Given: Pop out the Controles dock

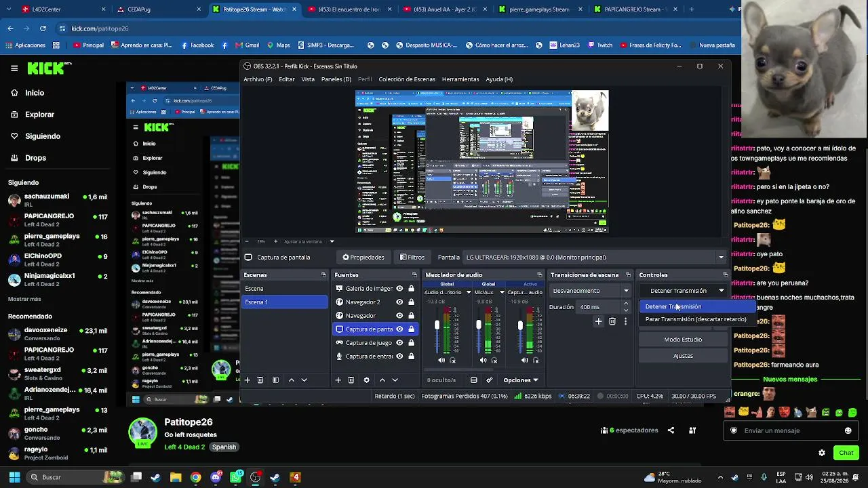Looking at the screenshot, I should pos(725,275).
